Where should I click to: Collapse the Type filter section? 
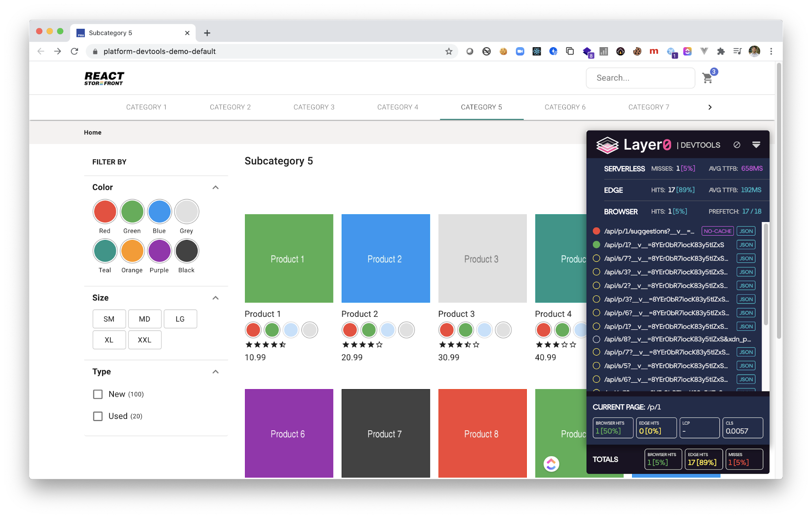pyautogui.click(x=216, y=372)
